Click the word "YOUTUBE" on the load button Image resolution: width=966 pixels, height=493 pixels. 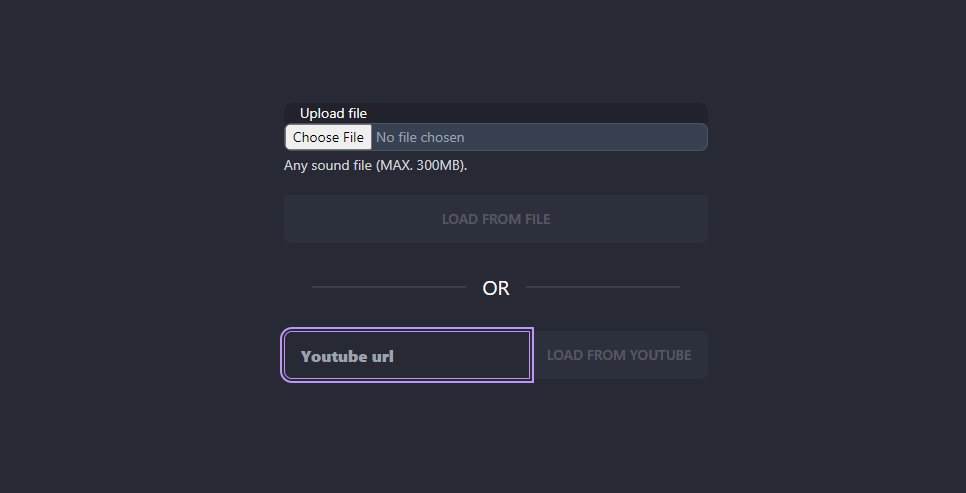660,355
